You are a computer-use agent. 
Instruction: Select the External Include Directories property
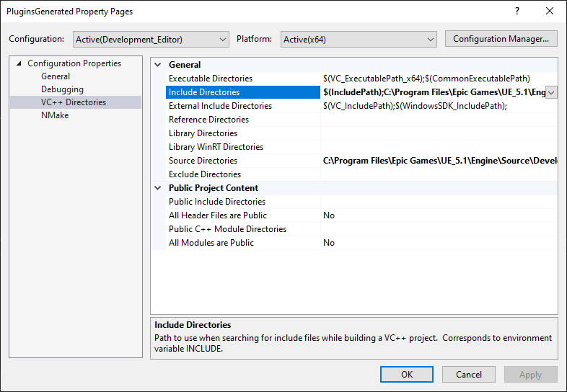(220, 106)
